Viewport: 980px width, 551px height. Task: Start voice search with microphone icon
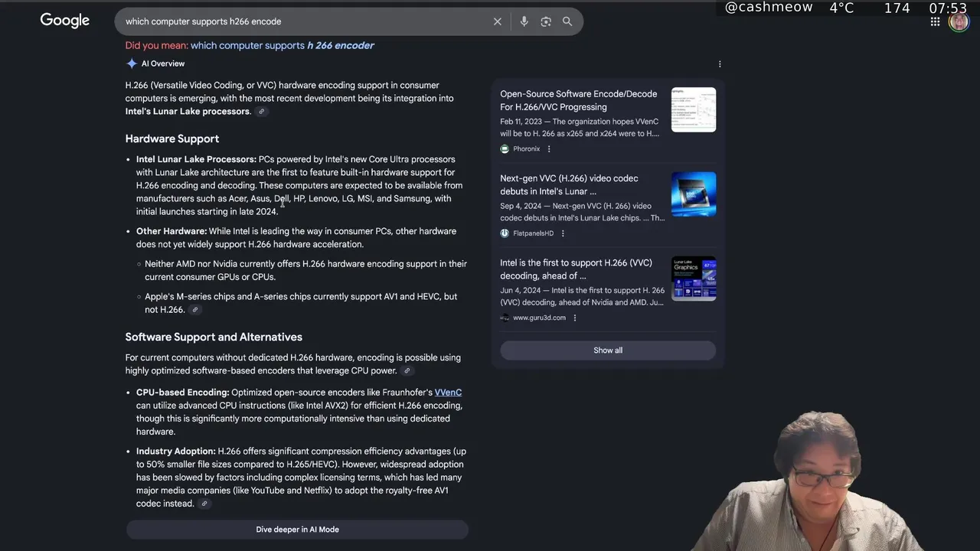524,21
